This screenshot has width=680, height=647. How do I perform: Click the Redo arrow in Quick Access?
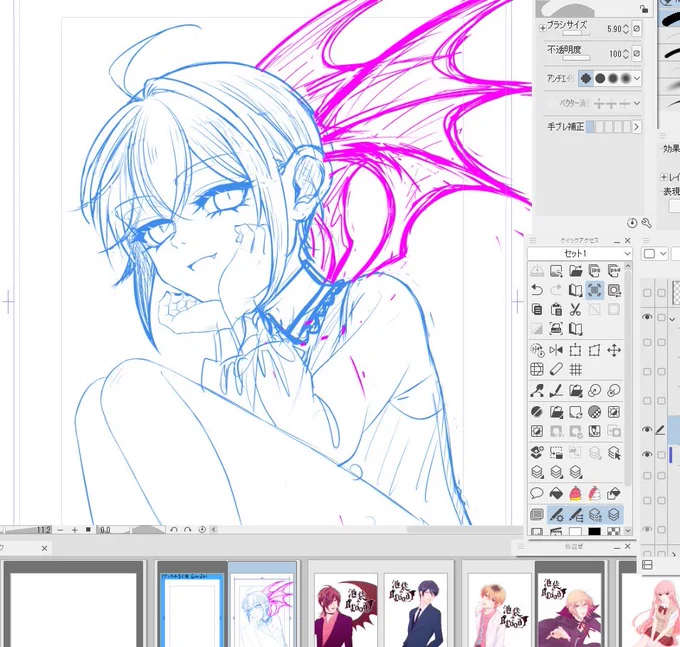[556, 290]
